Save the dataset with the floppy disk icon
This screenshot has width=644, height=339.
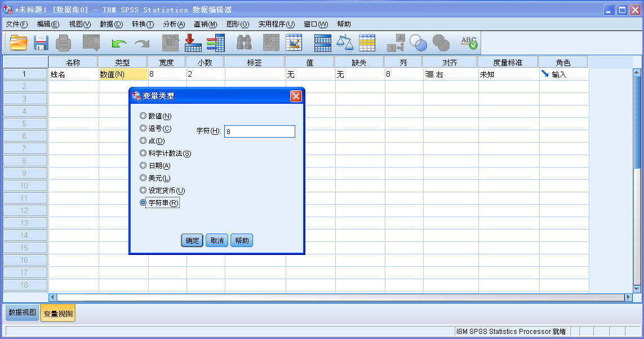(x=41, y=43)
